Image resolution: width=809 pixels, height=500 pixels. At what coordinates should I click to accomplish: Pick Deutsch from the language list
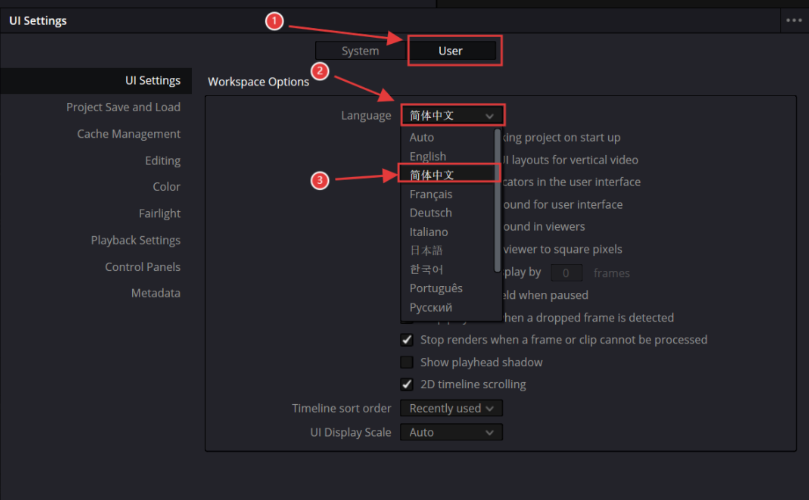pos(431,213)
